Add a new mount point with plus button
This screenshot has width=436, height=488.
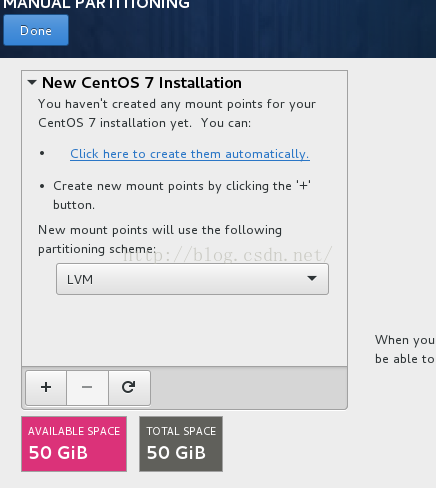(46, 387)
